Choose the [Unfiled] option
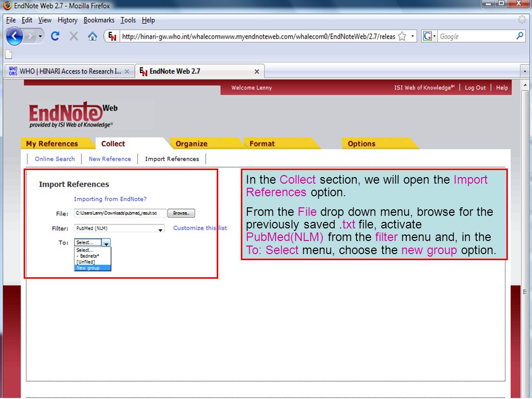Image resolution: width=532 pixels, height=399 pixels. coord(93,262)
